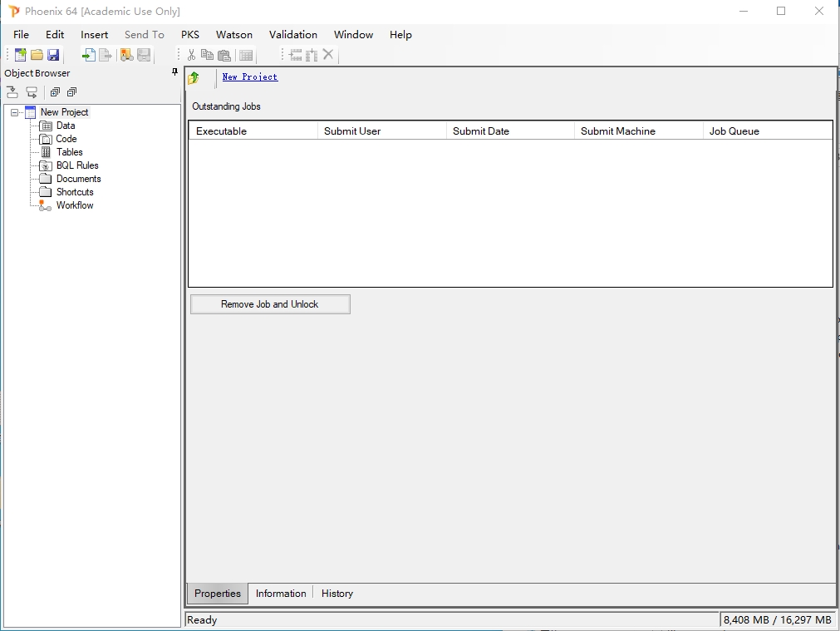
Task: Collapse all items in Object Browser
Action: (x=71, y=92)
